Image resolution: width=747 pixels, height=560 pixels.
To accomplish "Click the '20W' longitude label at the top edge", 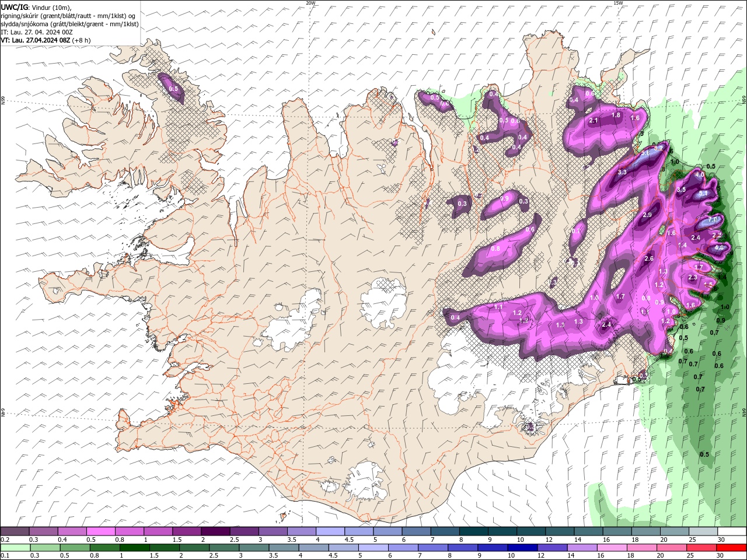I will [311, 3].
